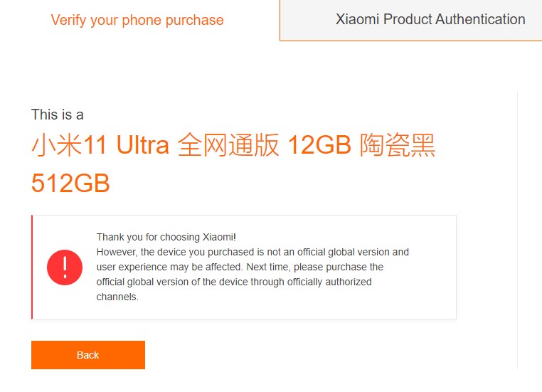Click the 12GB memory text in title

(x=319, y=144)
